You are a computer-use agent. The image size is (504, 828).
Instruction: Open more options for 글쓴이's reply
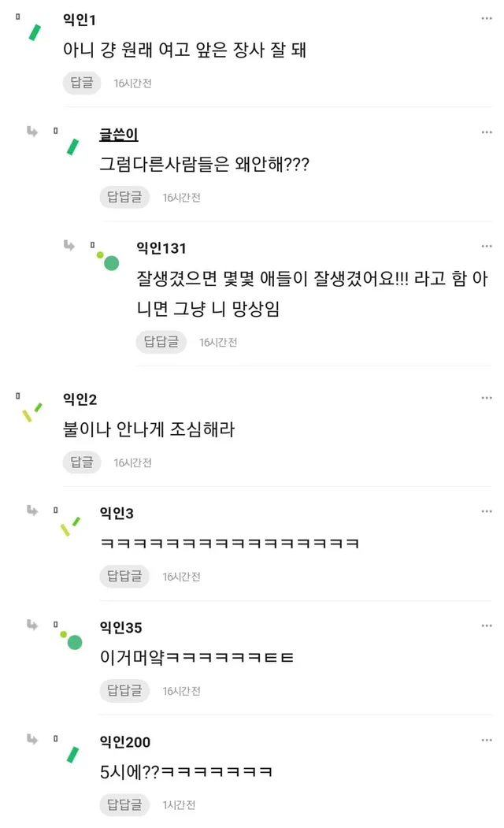tap(487, 132)
